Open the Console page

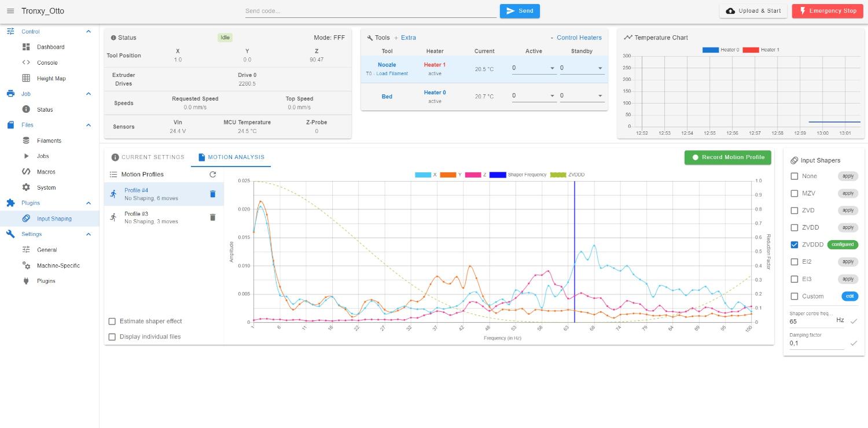(47, 62)
